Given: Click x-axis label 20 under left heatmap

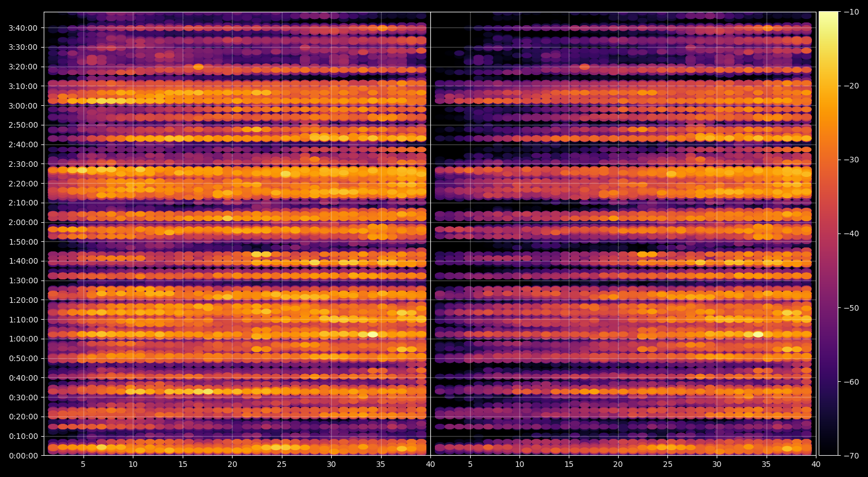Looking at the screenshot, I should pyautogui.click(x=232, y=464).
